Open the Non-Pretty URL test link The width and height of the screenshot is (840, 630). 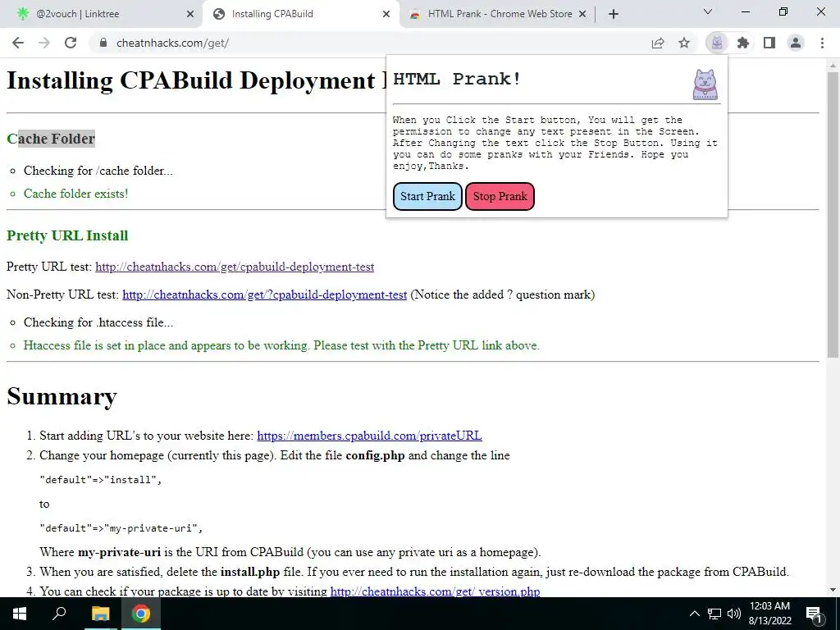(265, 294)
